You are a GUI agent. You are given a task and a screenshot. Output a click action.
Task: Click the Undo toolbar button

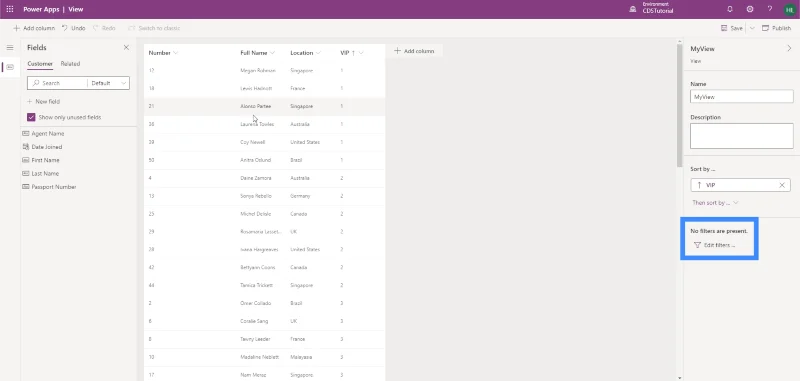73,28
